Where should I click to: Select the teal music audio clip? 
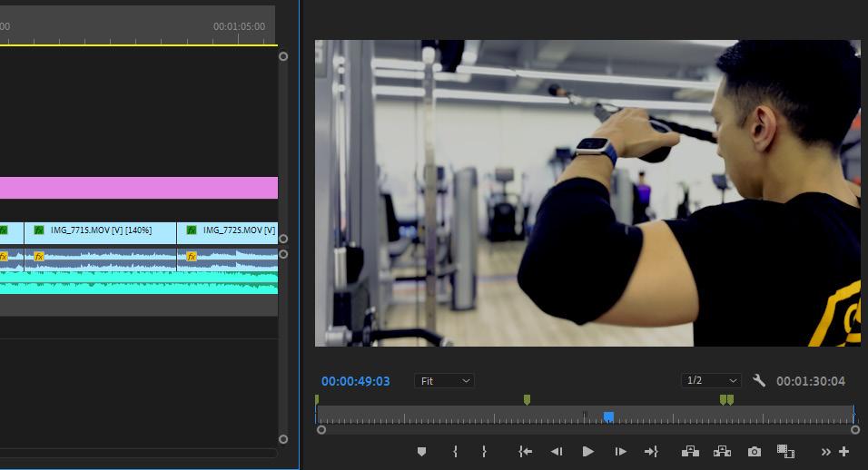[x=139, y=282]
